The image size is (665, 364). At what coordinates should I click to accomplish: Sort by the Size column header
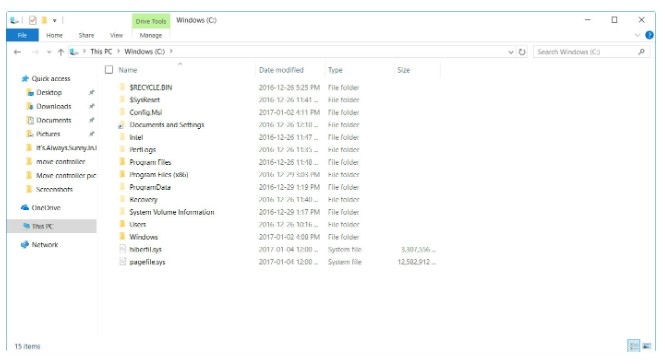(403, 70)
